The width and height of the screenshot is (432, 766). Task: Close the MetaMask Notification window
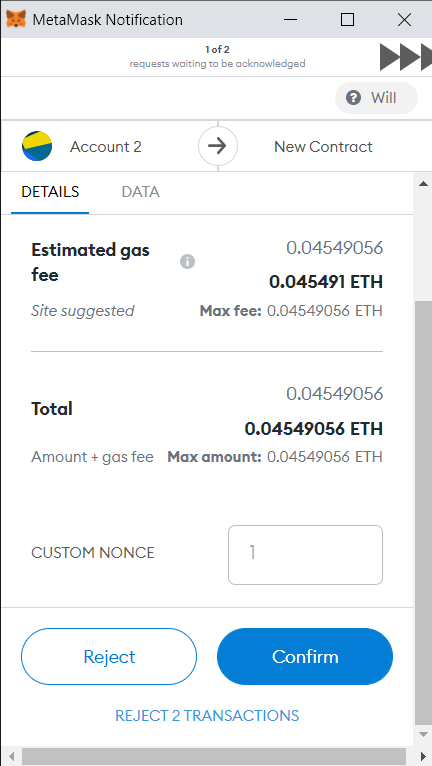click(x=404, y=20)
